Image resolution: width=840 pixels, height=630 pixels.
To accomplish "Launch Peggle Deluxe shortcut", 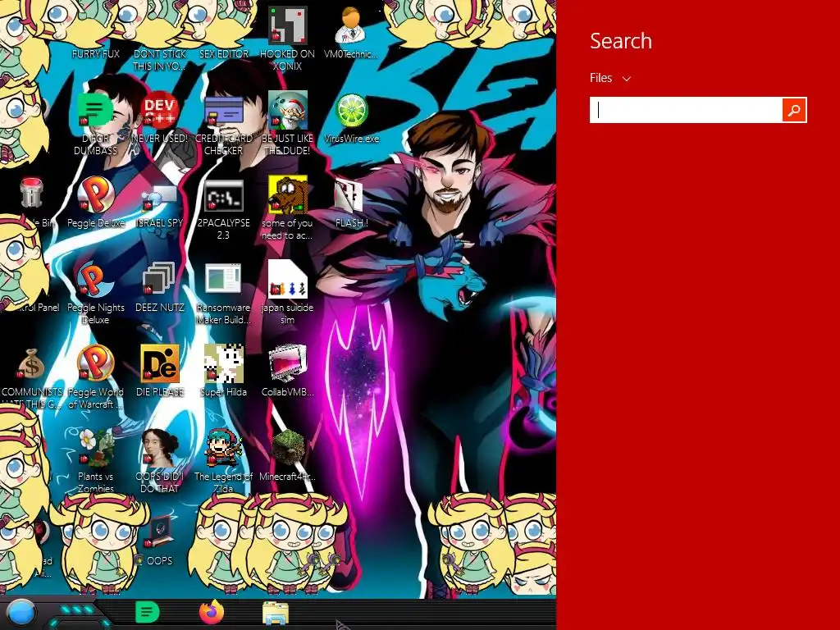I will pos(95,194).
